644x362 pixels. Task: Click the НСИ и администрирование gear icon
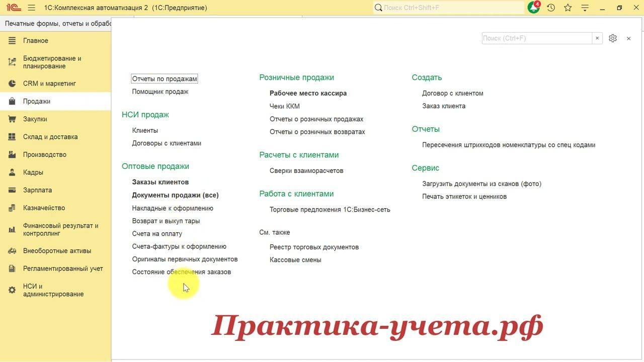coord(12,290)
